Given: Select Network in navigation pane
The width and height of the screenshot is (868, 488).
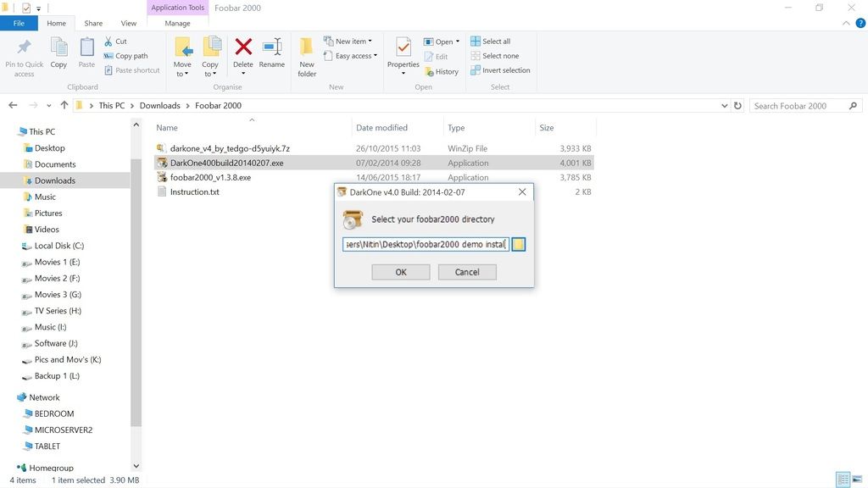Looking at the screenshot, I should pos(44,397).
